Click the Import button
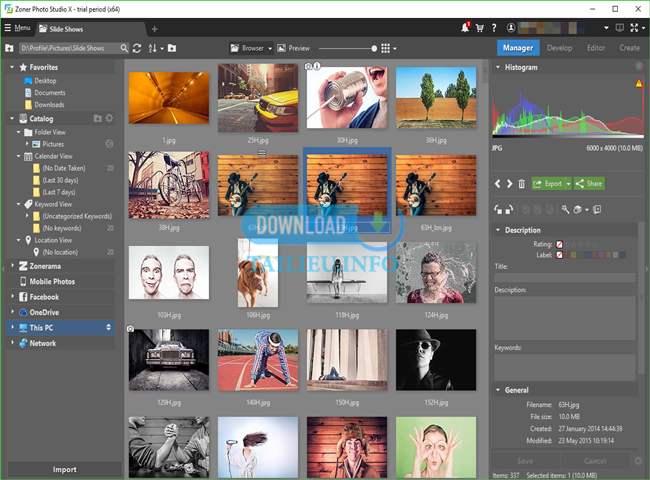 65,469
